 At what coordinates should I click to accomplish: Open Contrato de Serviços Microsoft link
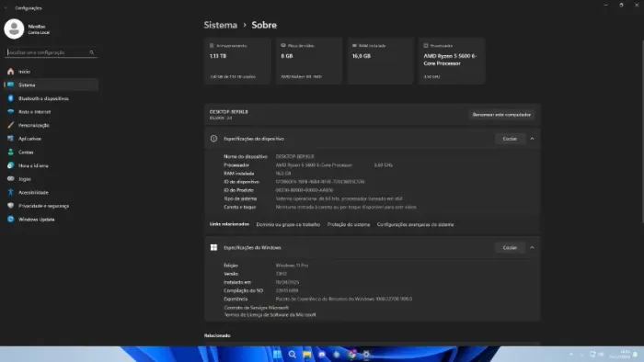[256, 308]
